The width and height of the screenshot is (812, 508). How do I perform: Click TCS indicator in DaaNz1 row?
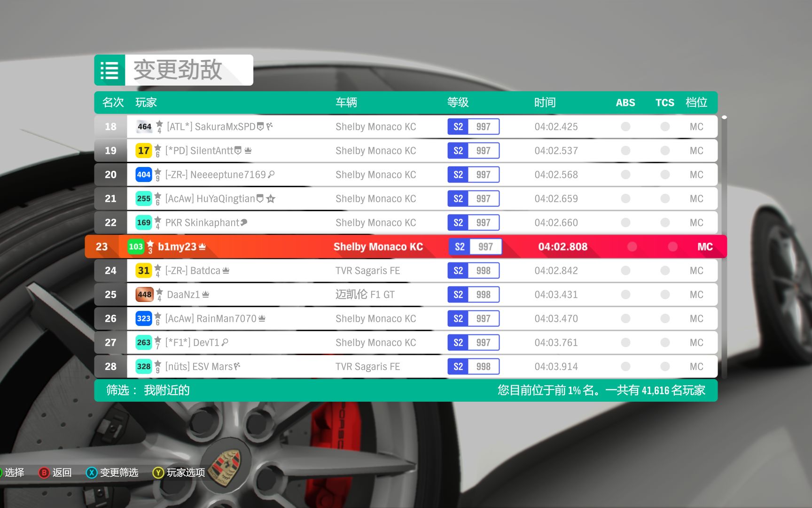coord(665,294)
